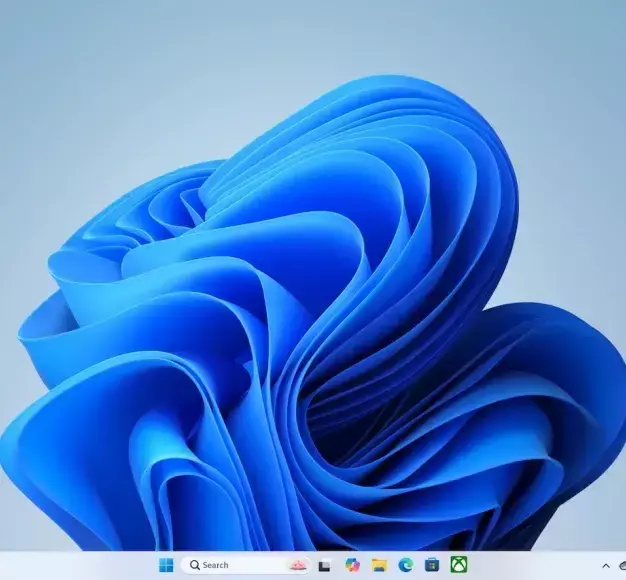The width and height of the screenshot is (626, 580).
Task: Open the Microsoft Store app
Action: click(432, 565)
